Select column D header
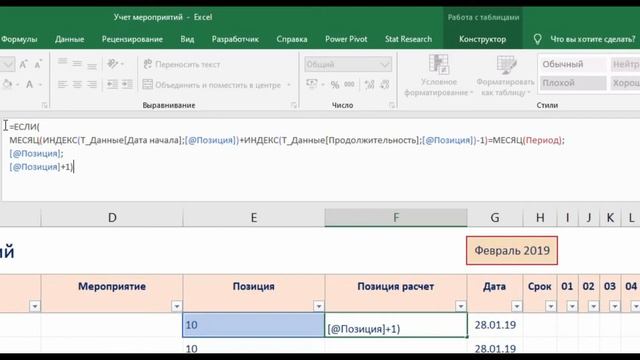 pos(112,218)
